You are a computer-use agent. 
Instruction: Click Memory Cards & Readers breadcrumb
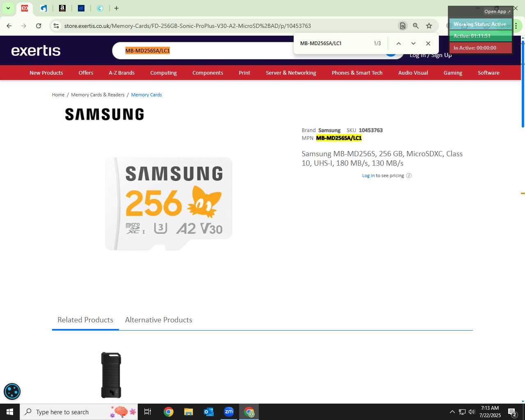(x=98, y=95)
